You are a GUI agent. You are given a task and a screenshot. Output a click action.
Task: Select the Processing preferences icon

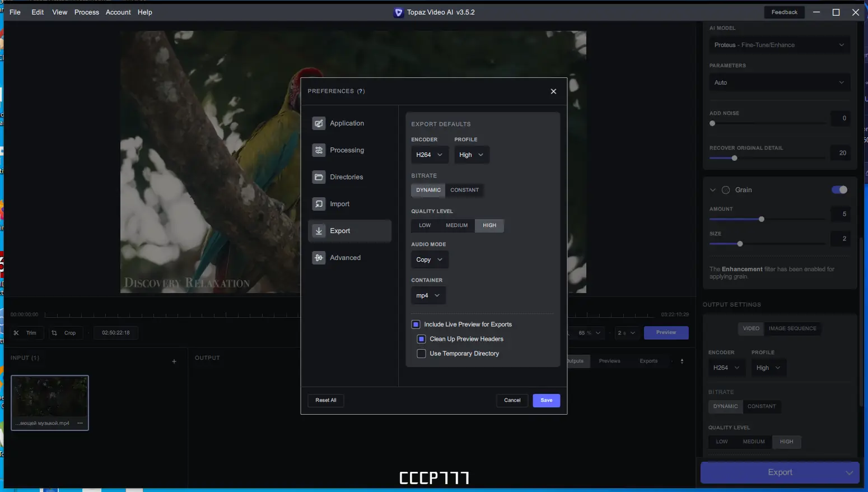pyautogui.click(x=319, y=150)
